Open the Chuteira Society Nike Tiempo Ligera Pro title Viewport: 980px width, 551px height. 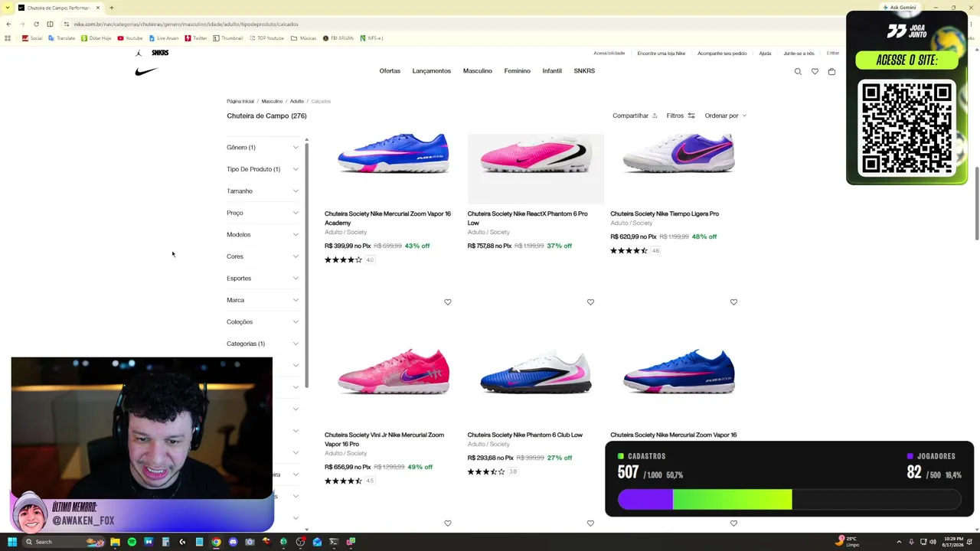point(665,214)
